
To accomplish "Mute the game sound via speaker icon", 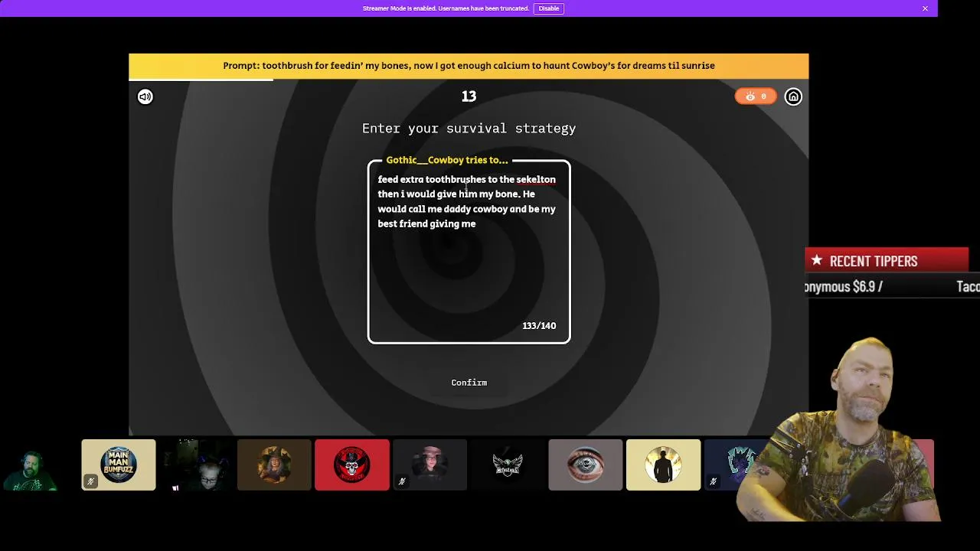I will 145,96.
